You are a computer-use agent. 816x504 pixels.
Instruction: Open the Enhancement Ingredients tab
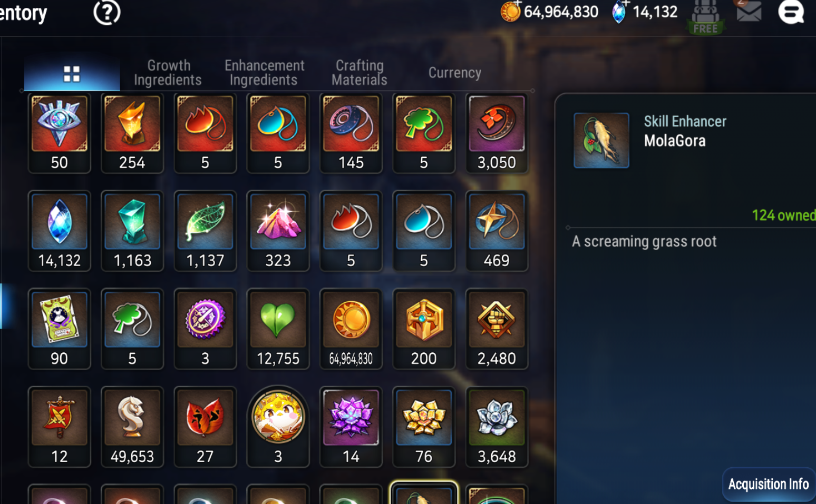(264, 73)
